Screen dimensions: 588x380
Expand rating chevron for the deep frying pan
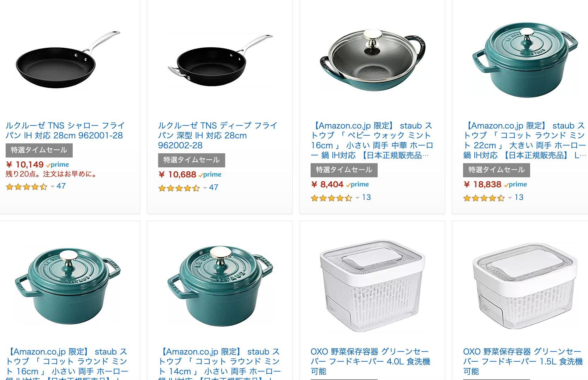coord(205,188)
